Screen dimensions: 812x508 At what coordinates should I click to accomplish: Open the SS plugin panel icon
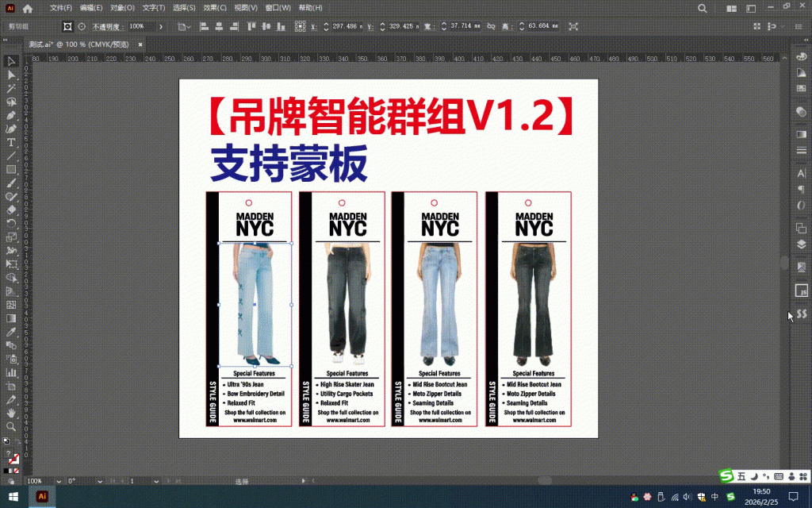pyautogui.click(x=802, y=314)
